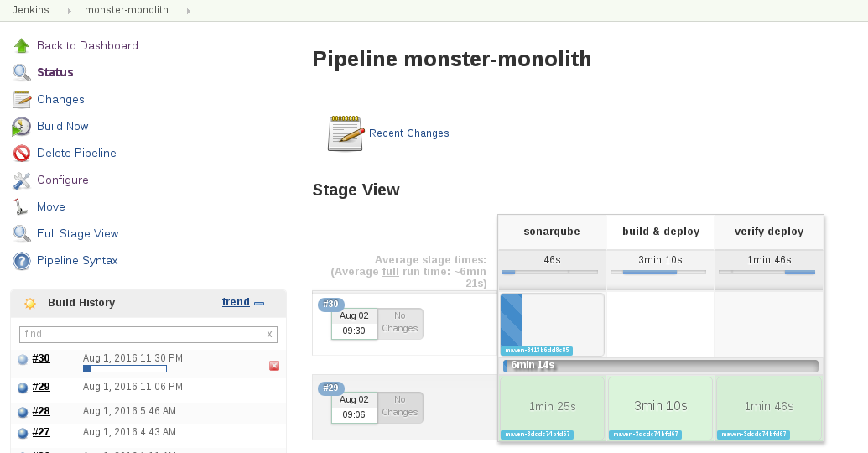Click the Configure tools icon
This screenshot has height=453, width=868.
tap(22, 180)
